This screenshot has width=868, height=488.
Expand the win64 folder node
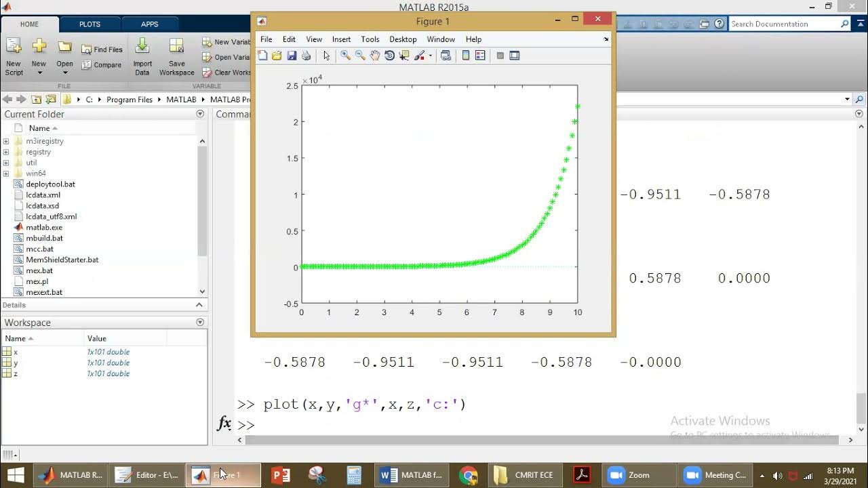pos(6,174)
